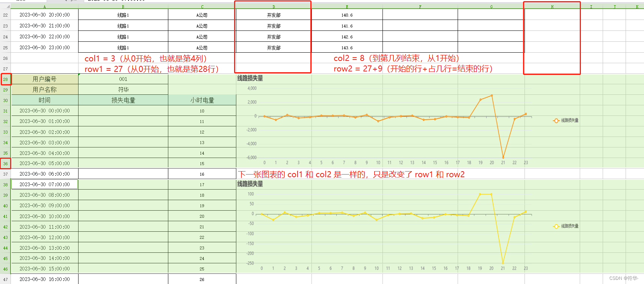Click yellow chart legend 线路损失量
This screenshot has width=644, height=284.
566,226
